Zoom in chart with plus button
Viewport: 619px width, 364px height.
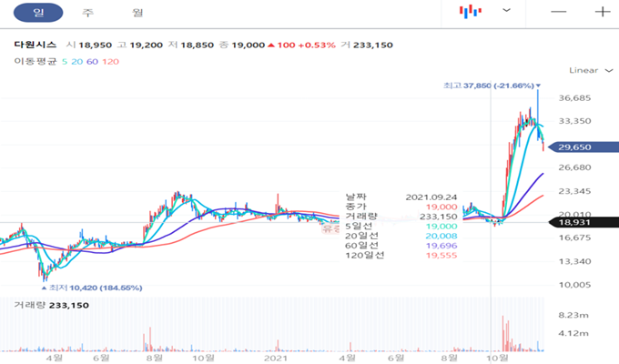point(603,12)
